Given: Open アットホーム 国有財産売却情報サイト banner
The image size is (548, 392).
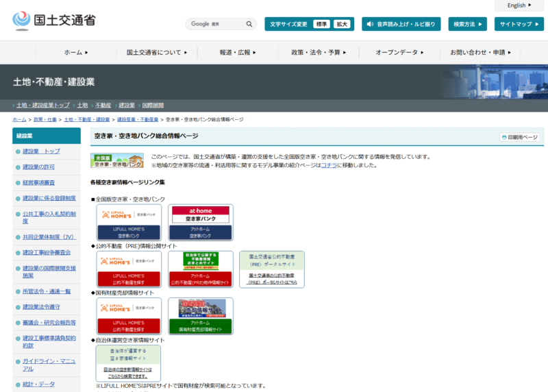Looking at the screenshot, I should click(x=201, y=317).
